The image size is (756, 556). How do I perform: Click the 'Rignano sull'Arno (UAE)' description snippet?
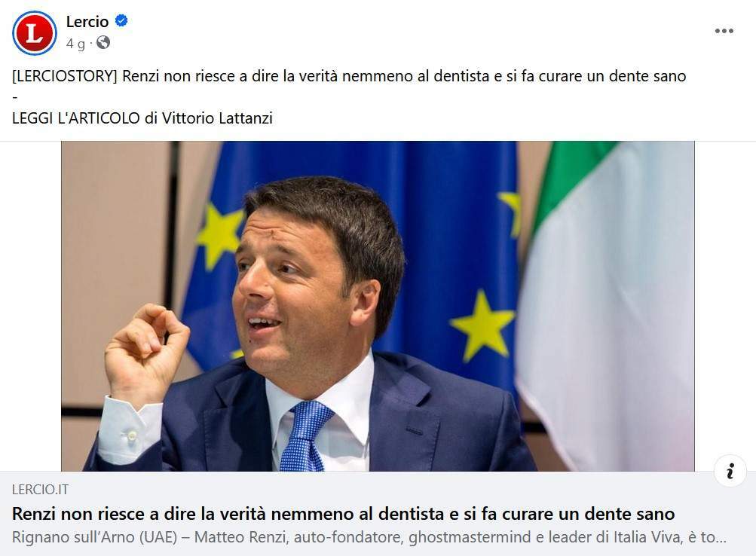point(94,536)
